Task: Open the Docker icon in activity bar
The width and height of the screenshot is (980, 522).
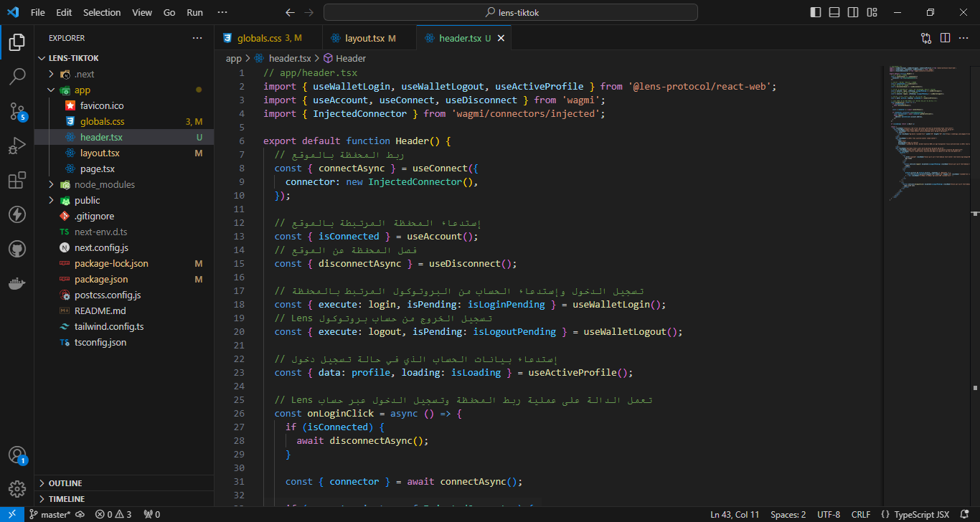Action: coord(17,283)
